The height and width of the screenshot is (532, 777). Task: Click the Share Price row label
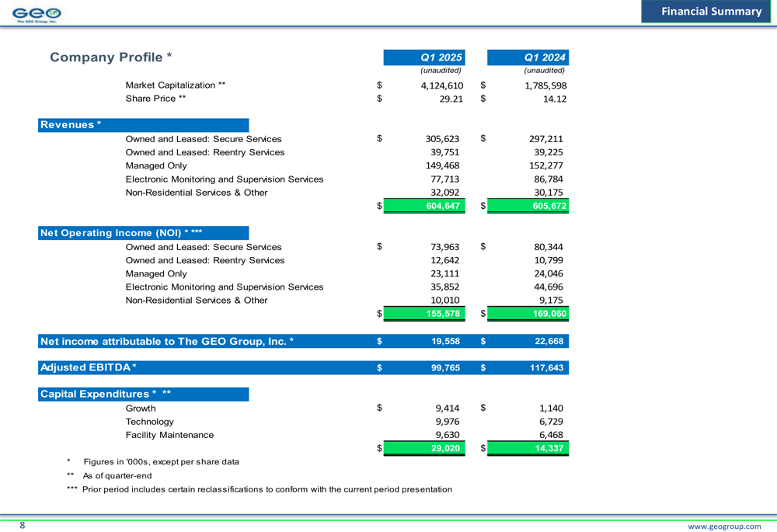[155, 99]
